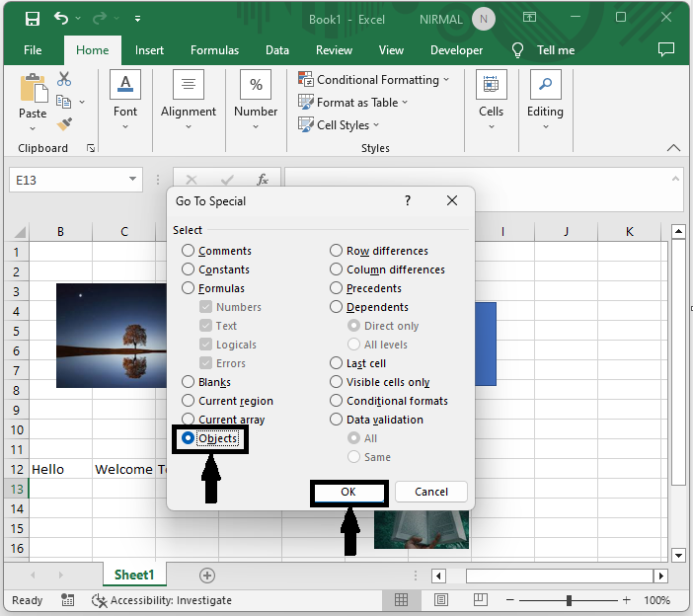Click the Cut scissors icon
693x616 pixels.
(x=64, y=79)
